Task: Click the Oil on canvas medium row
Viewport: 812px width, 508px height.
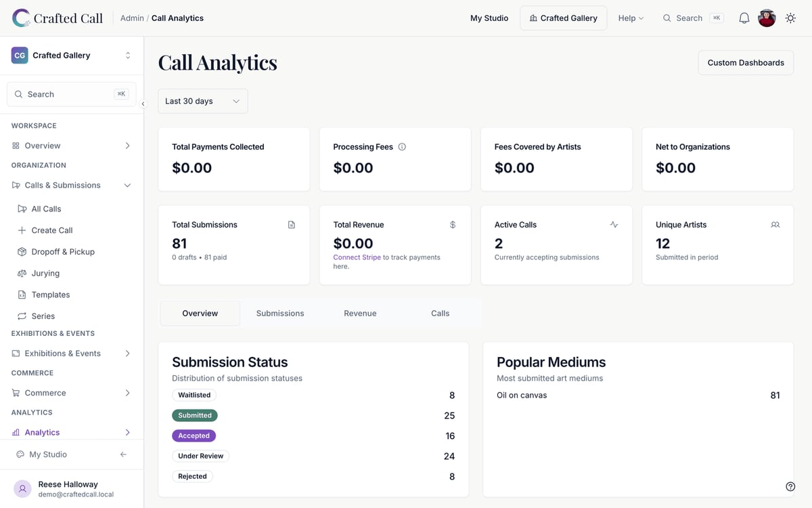Action: pos(638,396)
